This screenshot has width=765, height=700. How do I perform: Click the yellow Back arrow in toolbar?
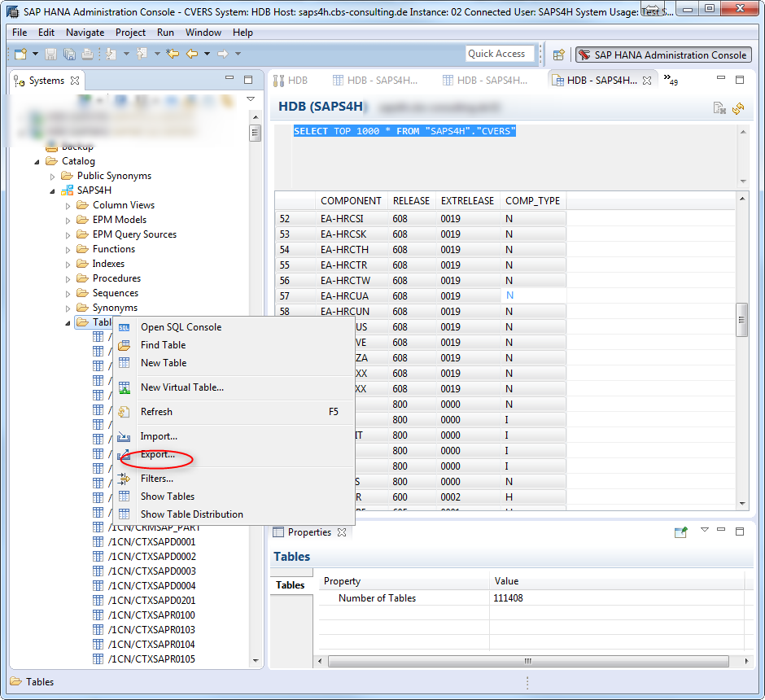(192, 54)
